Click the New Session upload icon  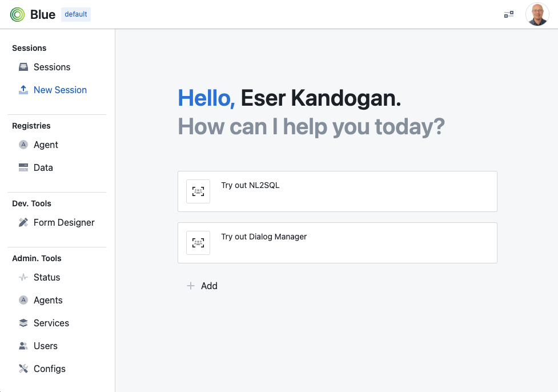[x=23, y=90]
